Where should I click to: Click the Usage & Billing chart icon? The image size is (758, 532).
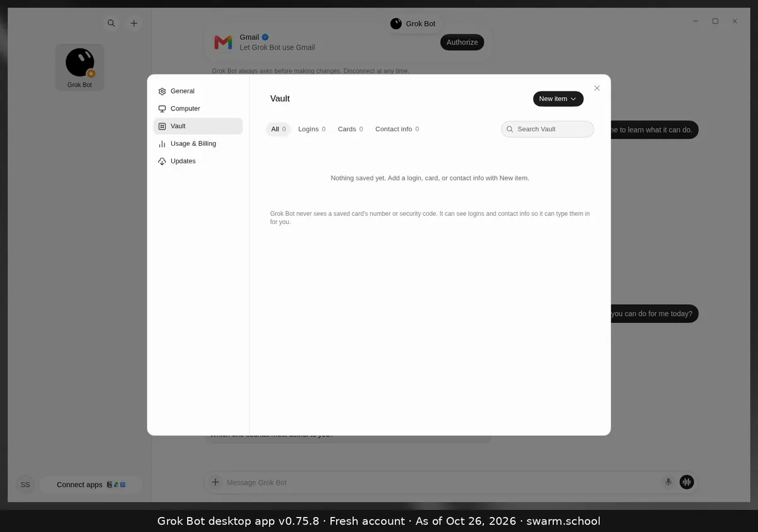tap(162, 144)
